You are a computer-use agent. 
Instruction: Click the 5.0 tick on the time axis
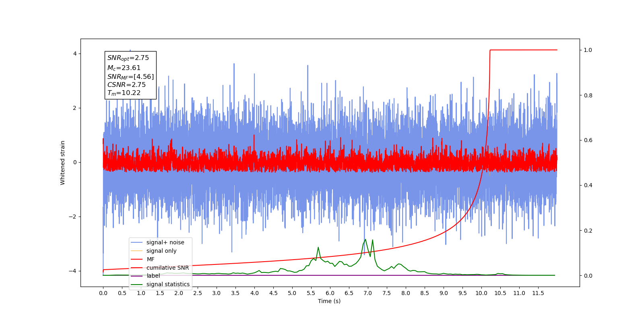(x=292, y=293)
